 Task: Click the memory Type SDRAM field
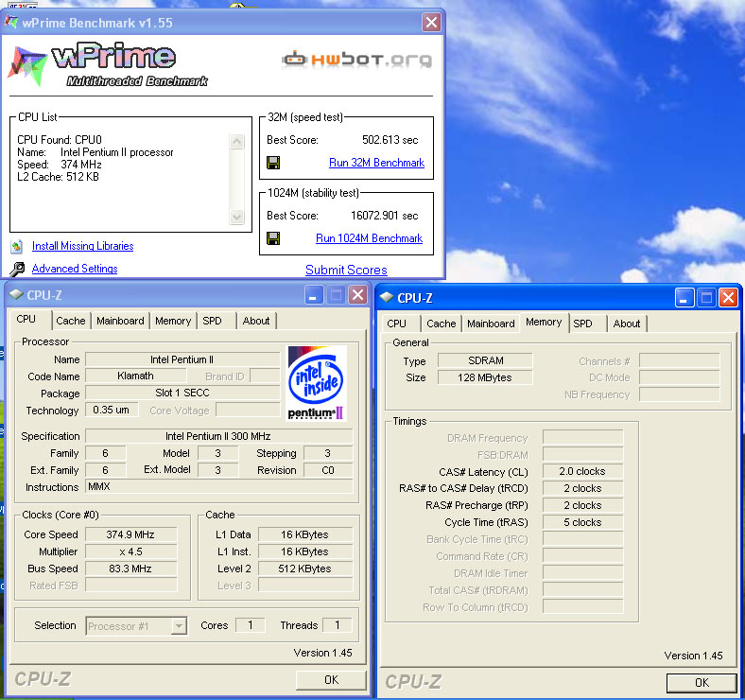pyautogui.click(x=485, y=360)
